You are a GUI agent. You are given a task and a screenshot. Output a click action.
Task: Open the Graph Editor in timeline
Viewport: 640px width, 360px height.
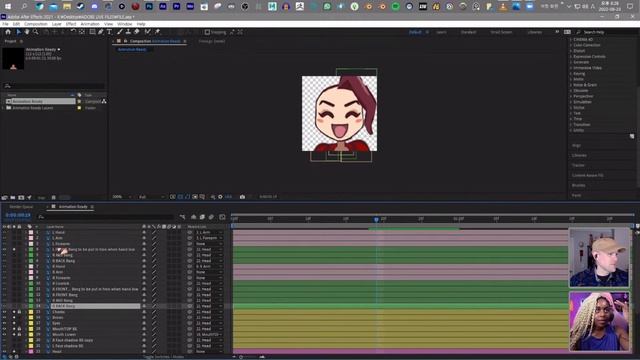pyautogui.click(x=222, y=217)
